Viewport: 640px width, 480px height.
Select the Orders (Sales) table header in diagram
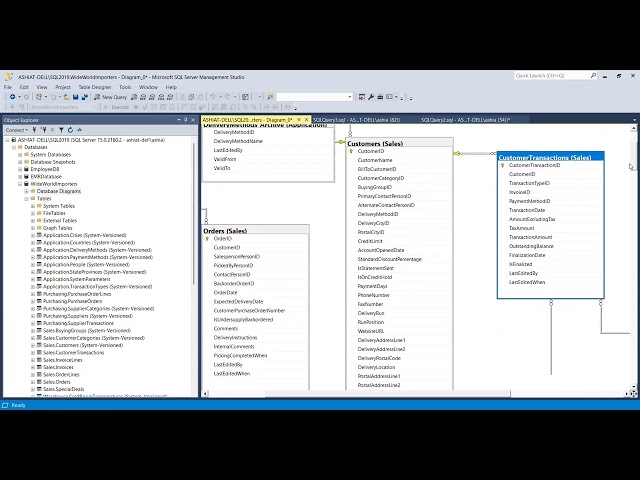(256, 231)
